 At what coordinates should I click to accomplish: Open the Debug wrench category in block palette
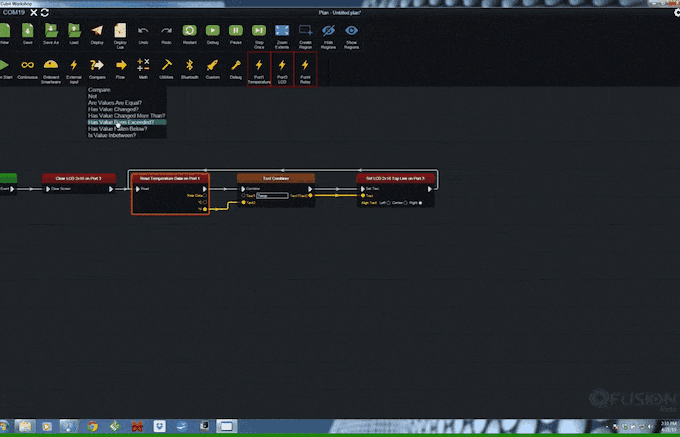tap(235, 65)
